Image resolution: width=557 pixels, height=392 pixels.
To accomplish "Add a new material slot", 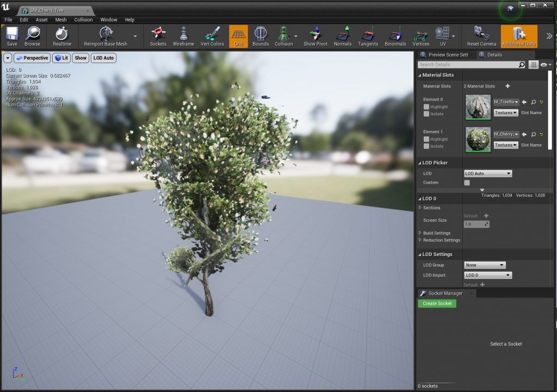I will 508,86.
